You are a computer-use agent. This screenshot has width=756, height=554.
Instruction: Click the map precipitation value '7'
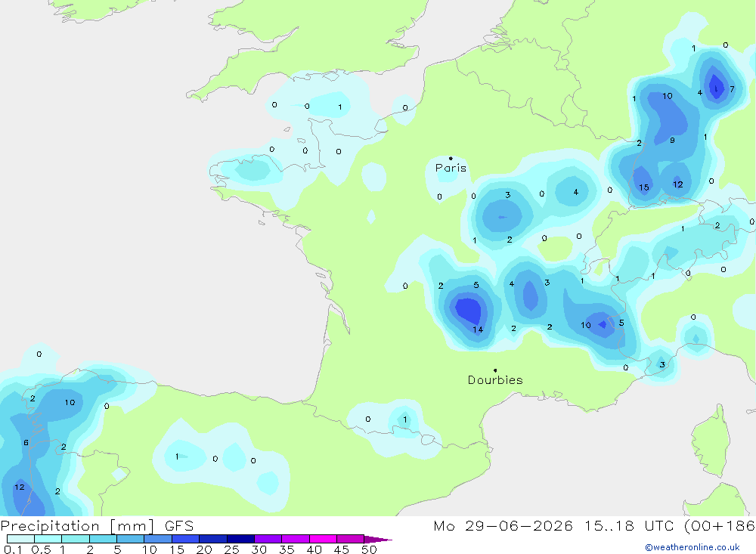coord(732,89)
